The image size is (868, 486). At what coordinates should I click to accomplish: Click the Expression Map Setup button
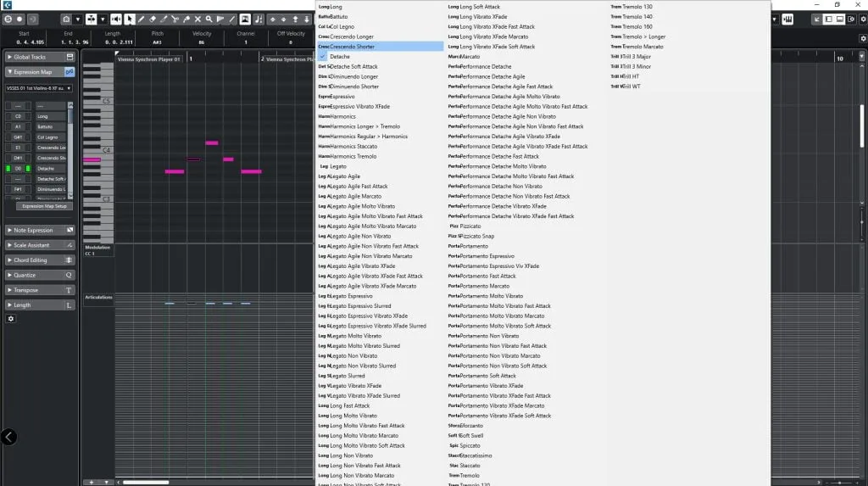pyautogui.click(x=44, y=205)
